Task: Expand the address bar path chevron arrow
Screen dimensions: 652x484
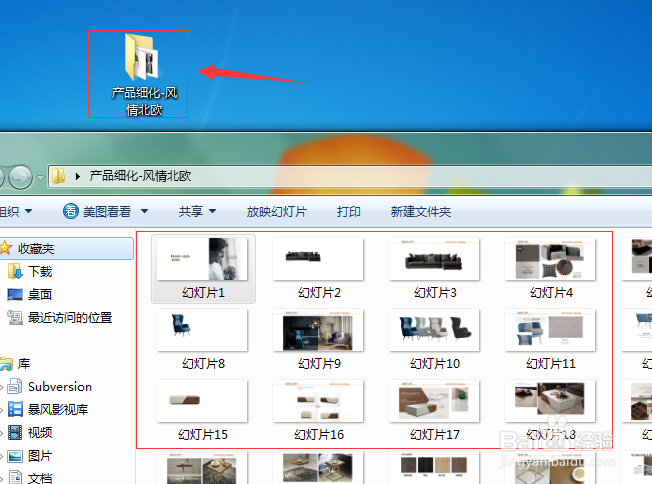Action: pos(78,176)
